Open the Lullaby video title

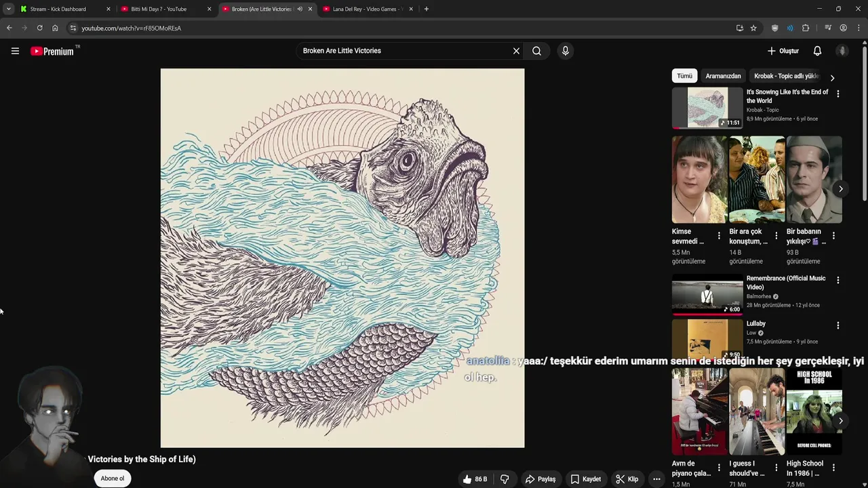[x=756, y=323]
